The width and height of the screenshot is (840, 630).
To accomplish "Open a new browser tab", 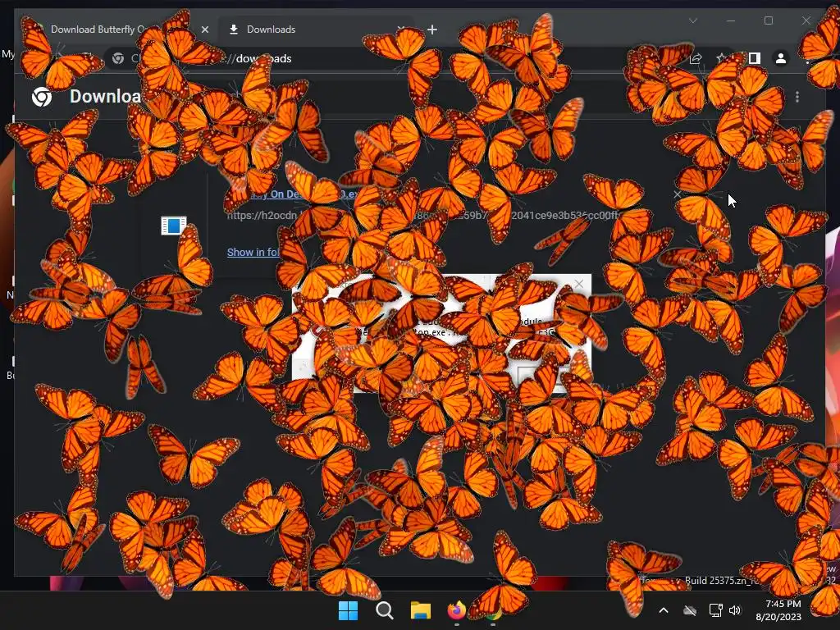I will tap(432, 30).
